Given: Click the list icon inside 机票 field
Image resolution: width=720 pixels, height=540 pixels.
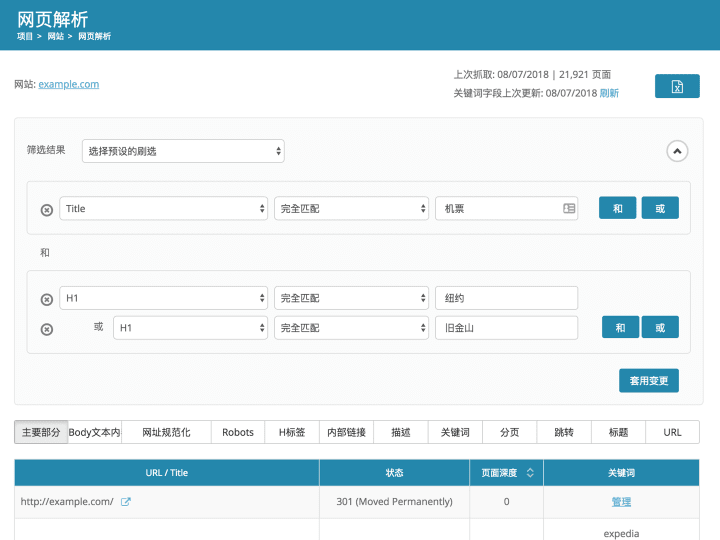Looking at the screenshot, I should [x=569, y=208].
